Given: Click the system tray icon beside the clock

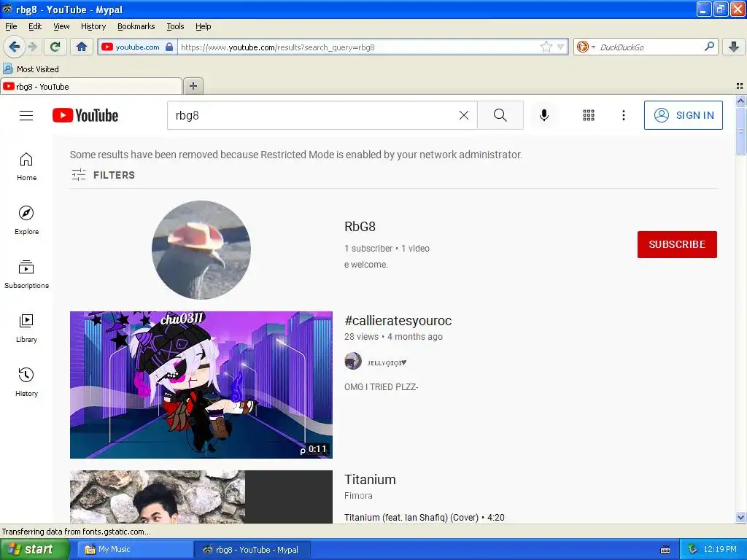Looking at the screenshot, I should point(693,549).
